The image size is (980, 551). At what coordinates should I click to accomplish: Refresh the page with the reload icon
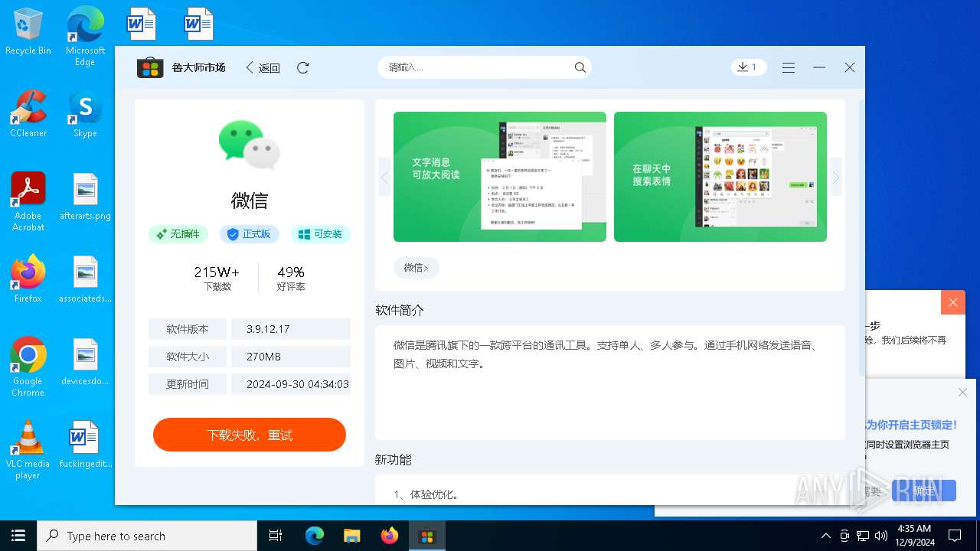[303, 67]
